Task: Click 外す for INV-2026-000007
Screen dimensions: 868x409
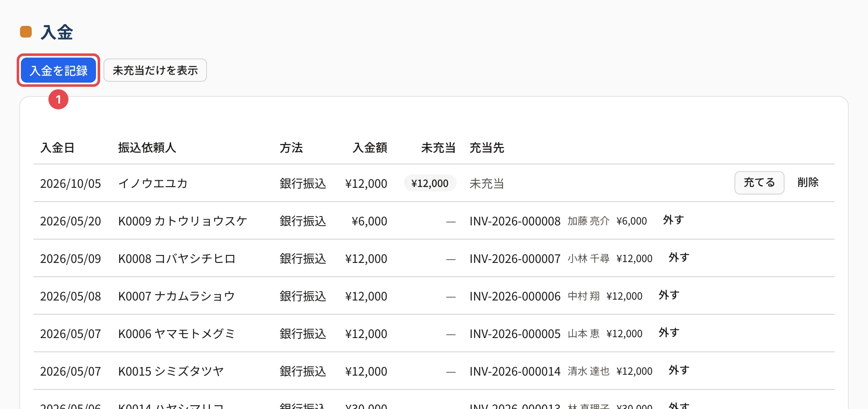Action: pyautogui.click(x=679, y=258)
